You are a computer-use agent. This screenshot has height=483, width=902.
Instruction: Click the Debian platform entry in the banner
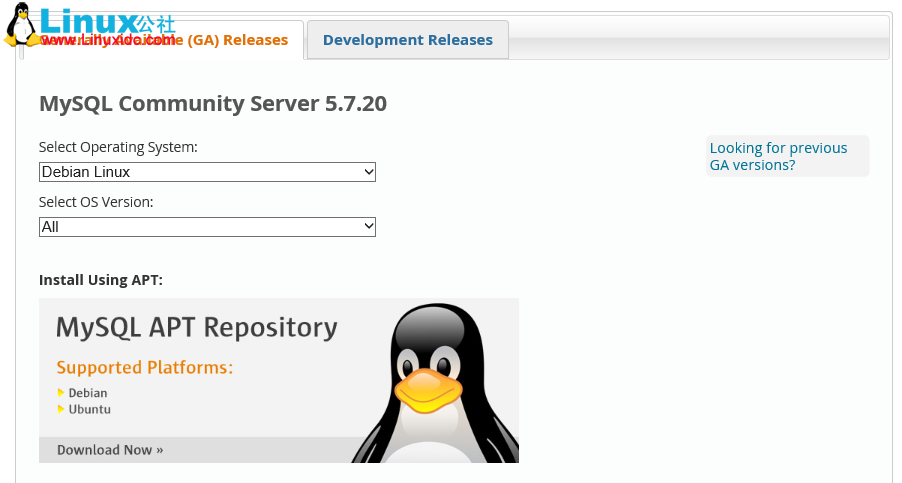pos(88,393)
